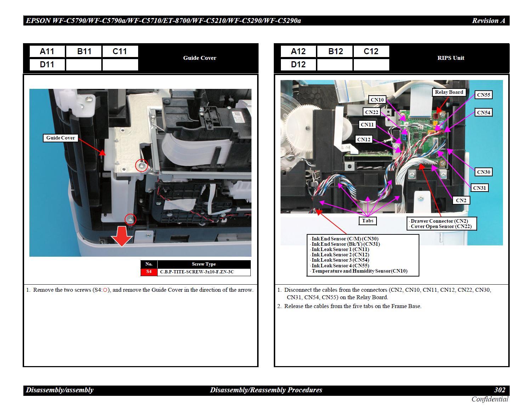Click the red S4 cell in screw table

[x=149, y=272]
